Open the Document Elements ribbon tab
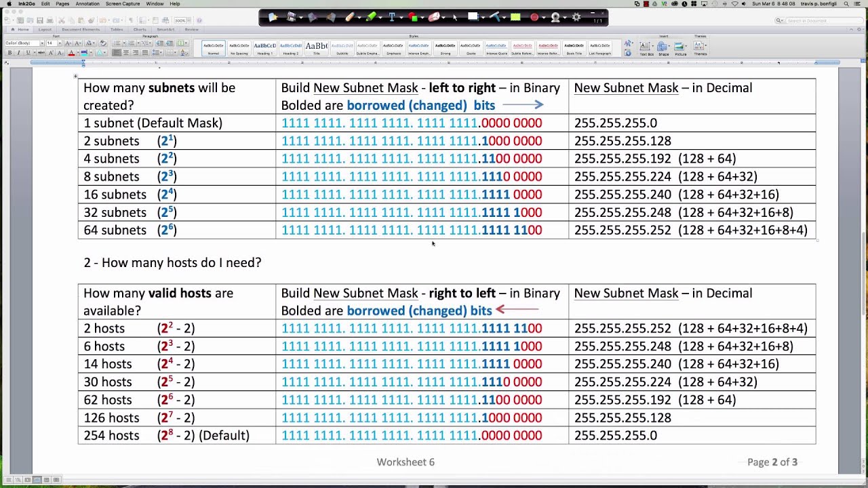 point(81,29)
